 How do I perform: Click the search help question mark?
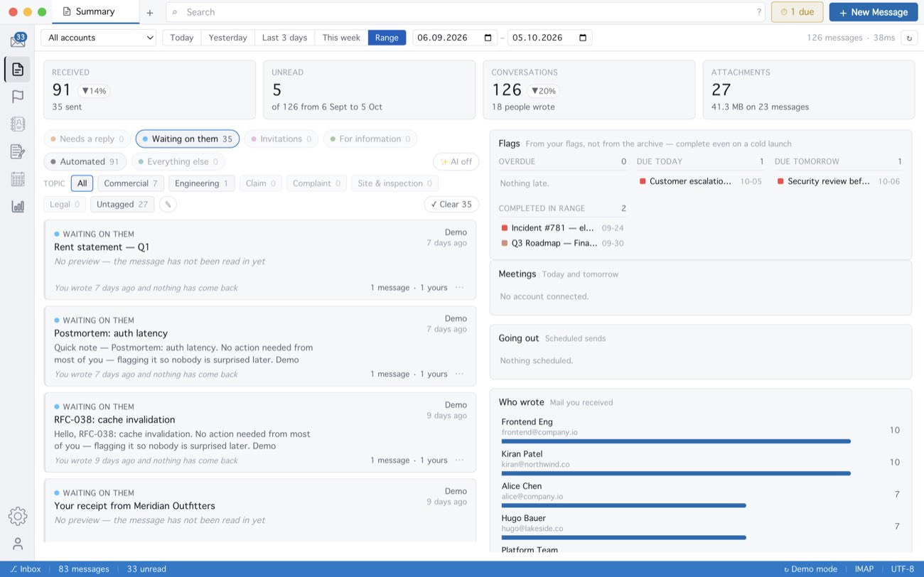coord(759,12)
